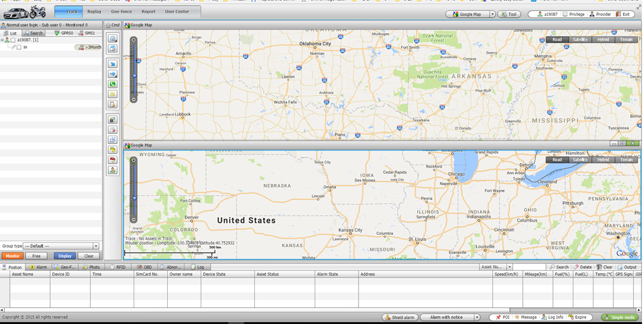644x324 pixels.
Task: Open the User Center tab
Action: pyautogui.click(x=177, y=12)
